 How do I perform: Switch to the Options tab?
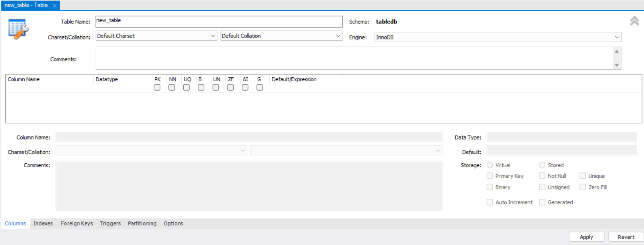click(173, 224)
